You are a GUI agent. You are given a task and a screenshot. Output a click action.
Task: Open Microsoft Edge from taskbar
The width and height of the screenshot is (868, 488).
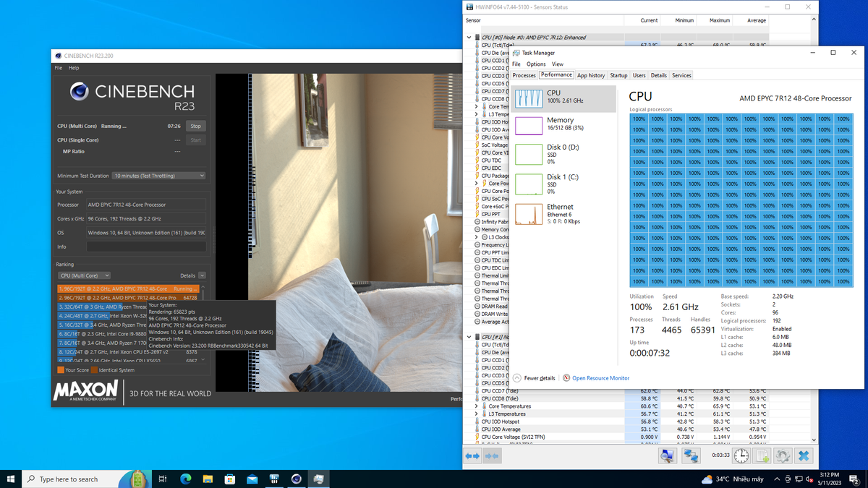point(185,479)
